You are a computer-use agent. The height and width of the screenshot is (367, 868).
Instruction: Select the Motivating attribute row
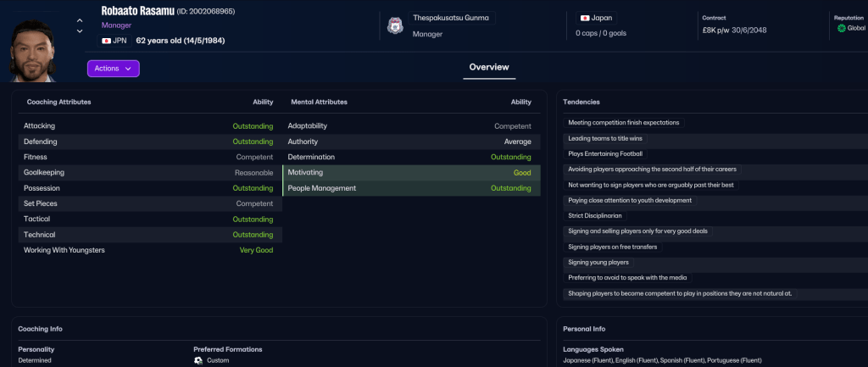coord(411,173)
